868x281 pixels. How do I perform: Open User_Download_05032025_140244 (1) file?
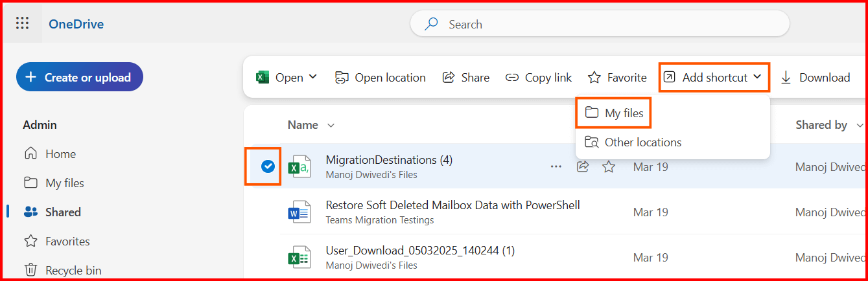pyautogui.click(x=420, y=251)
